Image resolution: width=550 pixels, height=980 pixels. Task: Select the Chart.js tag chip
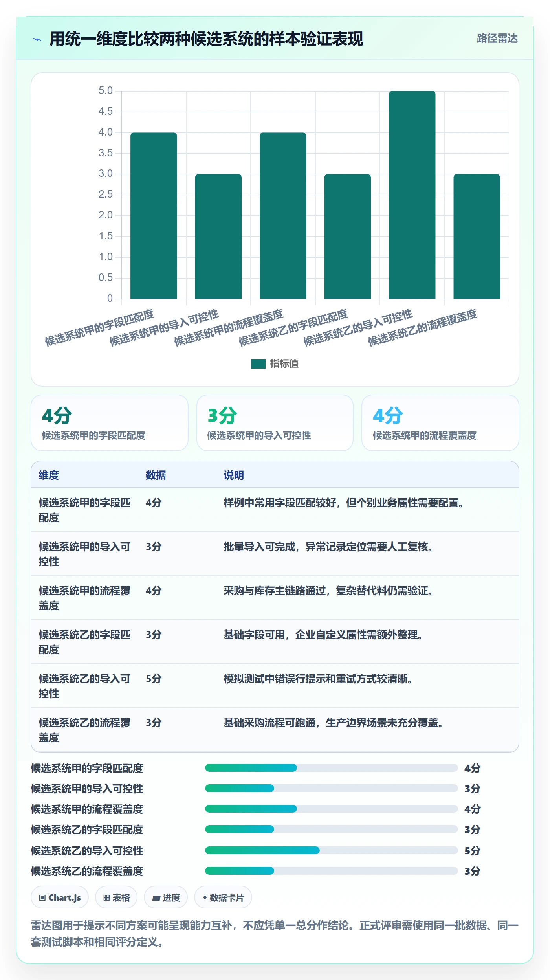click(x=60, y=897)
